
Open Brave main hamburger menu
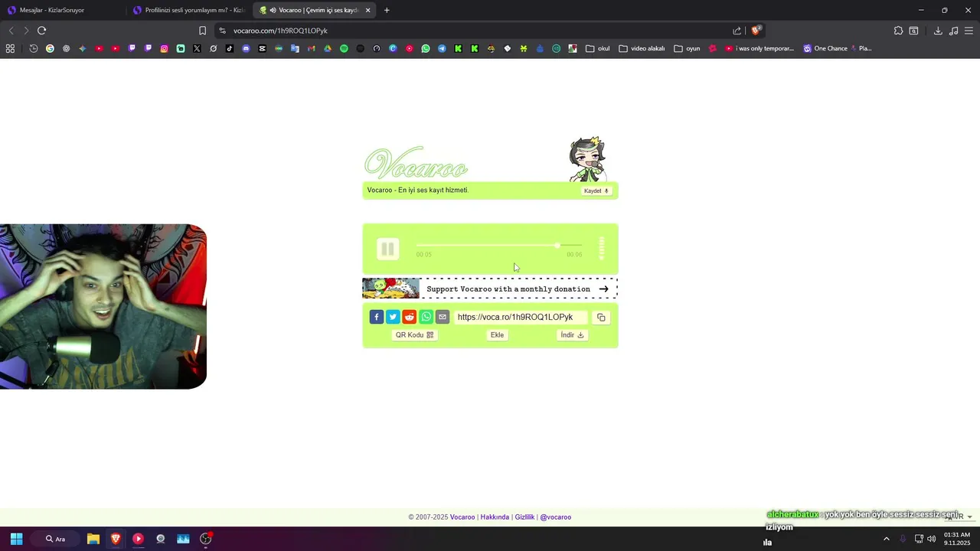pos(969,31)
